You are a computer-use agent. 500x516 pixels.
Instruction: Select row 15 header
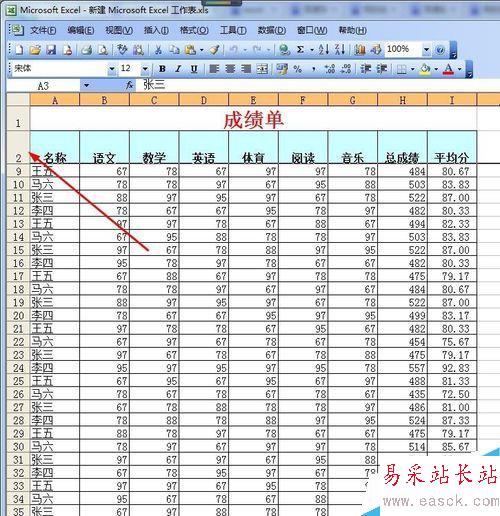coord(18,250)
